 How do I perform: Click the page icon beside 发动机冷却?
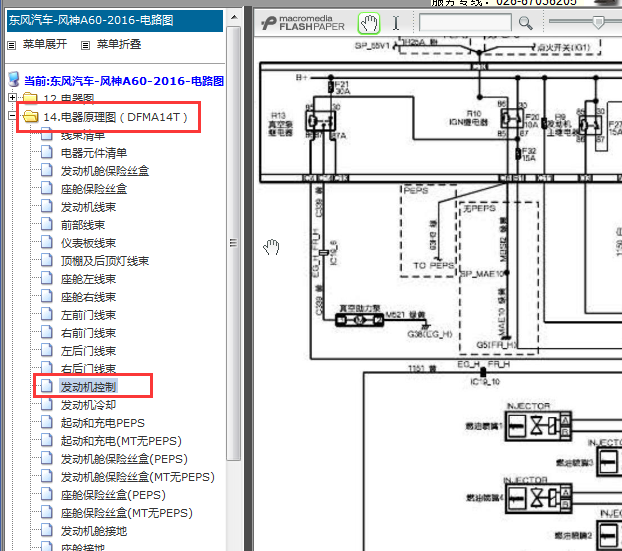click(x=47, y=404)
